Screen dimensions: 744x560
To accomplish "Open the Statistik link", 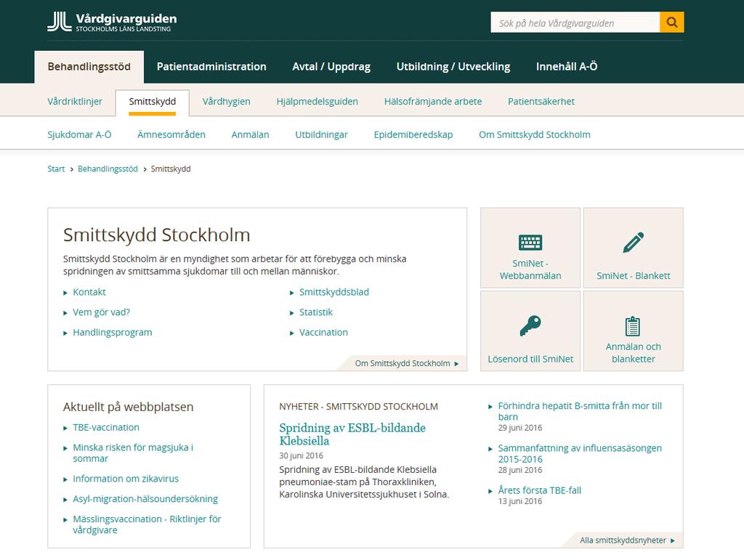I will click(316, 312).
